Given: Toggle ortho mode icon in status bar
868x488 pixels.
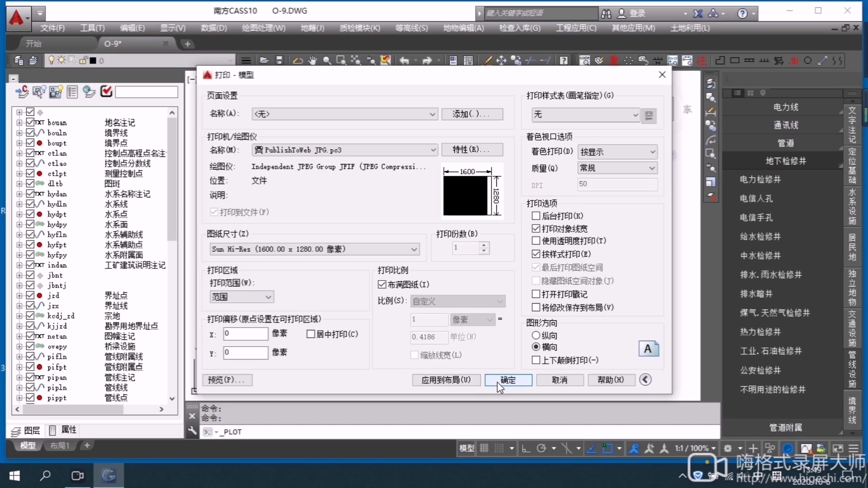Looking at the screenshot, I should pos(526,448).
